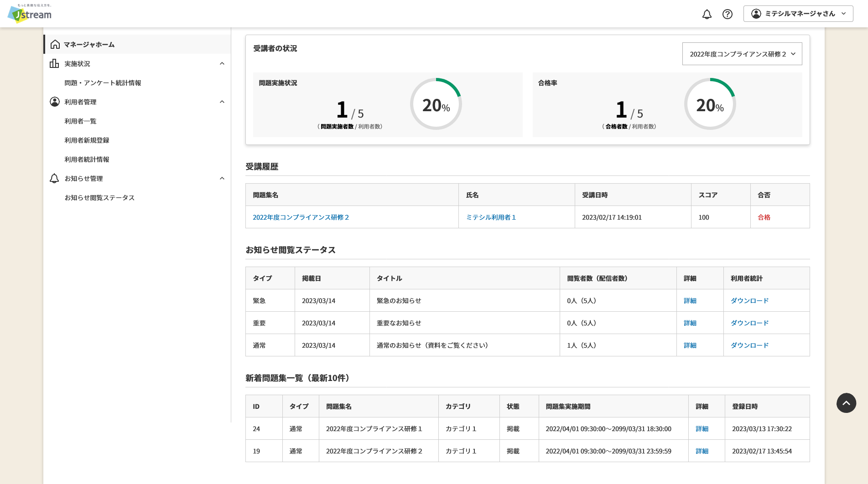The image size is (868, 484).
Task: Open 詳細 for problem set ID 24
Action: click(x=702, y=429)
